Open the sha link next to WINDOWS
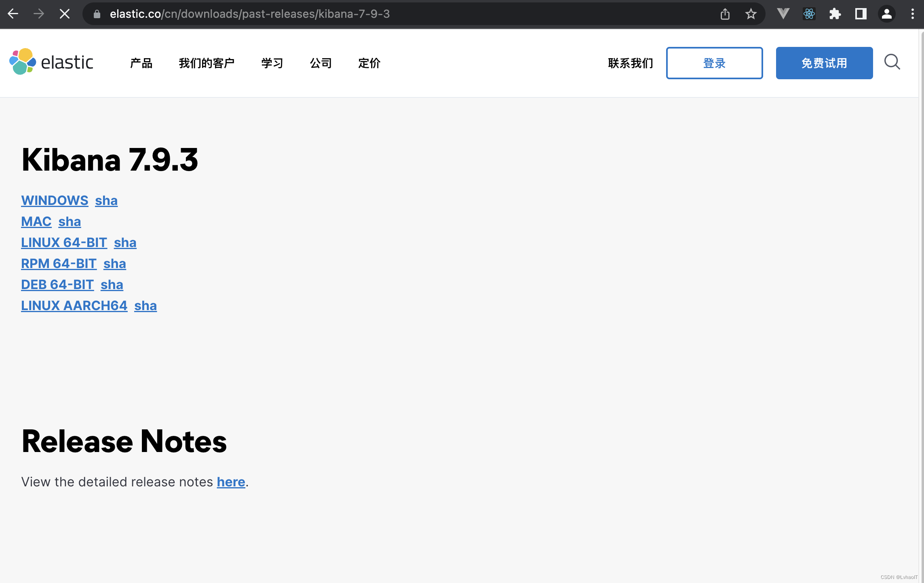The image size is (924, 583). (x=106, y=201)
